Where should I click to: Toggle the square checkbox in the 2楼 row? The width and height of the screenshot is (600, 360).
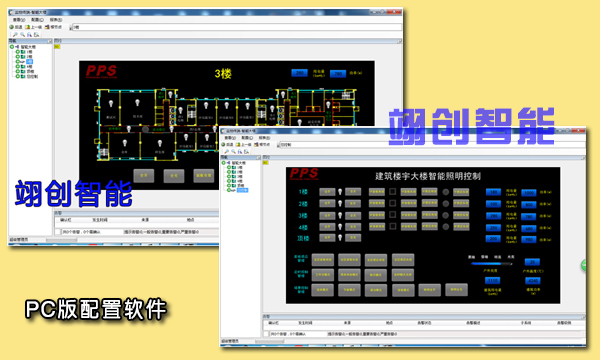click(392, 203)
